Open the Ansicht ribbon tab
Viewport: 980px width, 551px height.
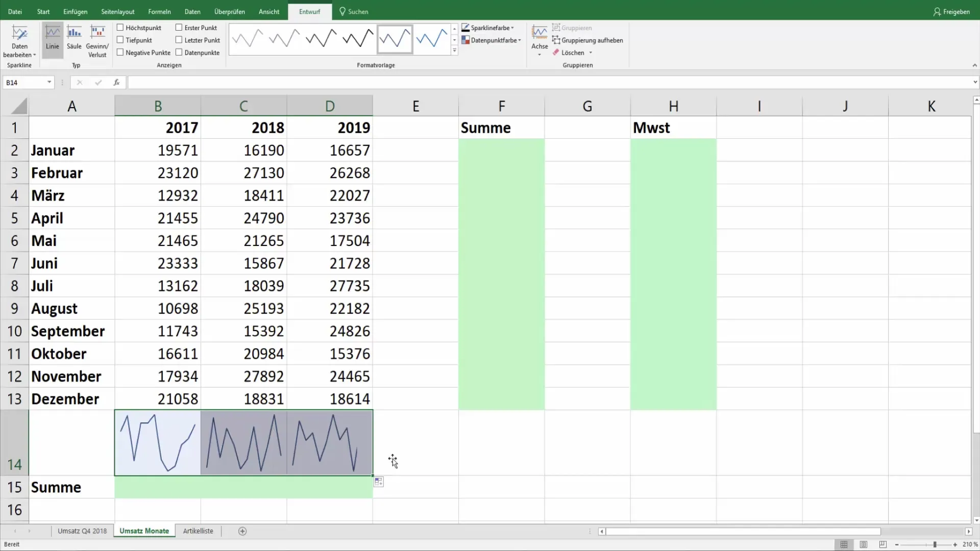[269, 11]
